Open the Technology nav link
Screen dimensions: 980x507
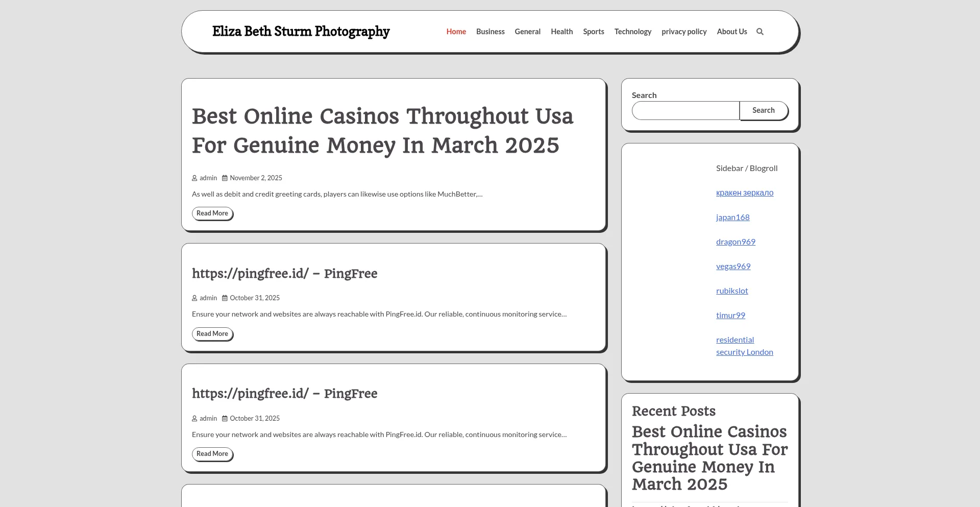click(x=632, y=32)
